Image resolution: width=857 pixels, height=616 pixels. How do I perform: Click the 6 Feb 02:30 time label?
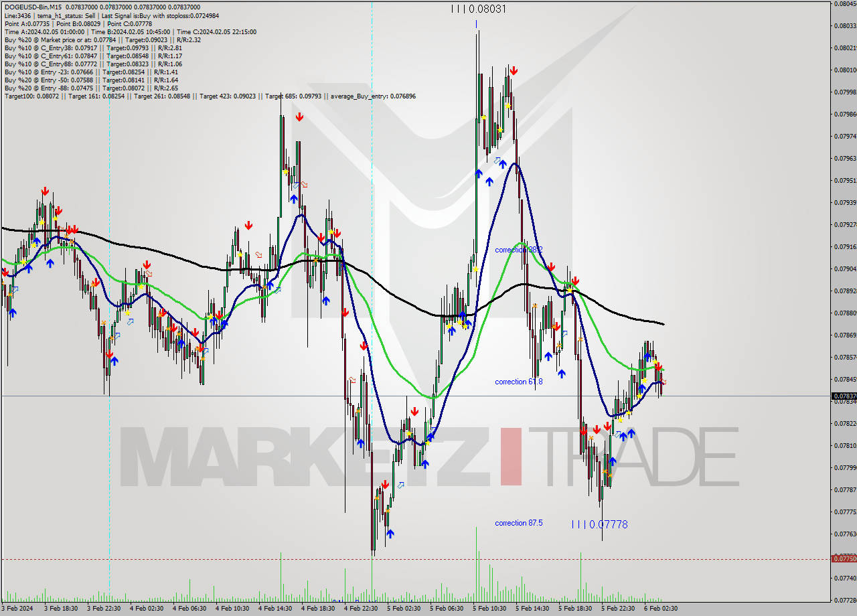click(x=661, y=609)
